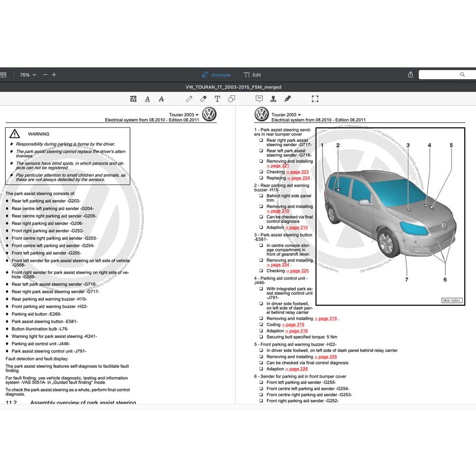
Task: Click the share/export icon
Action: pyautogui.click(x=411, y=75)
